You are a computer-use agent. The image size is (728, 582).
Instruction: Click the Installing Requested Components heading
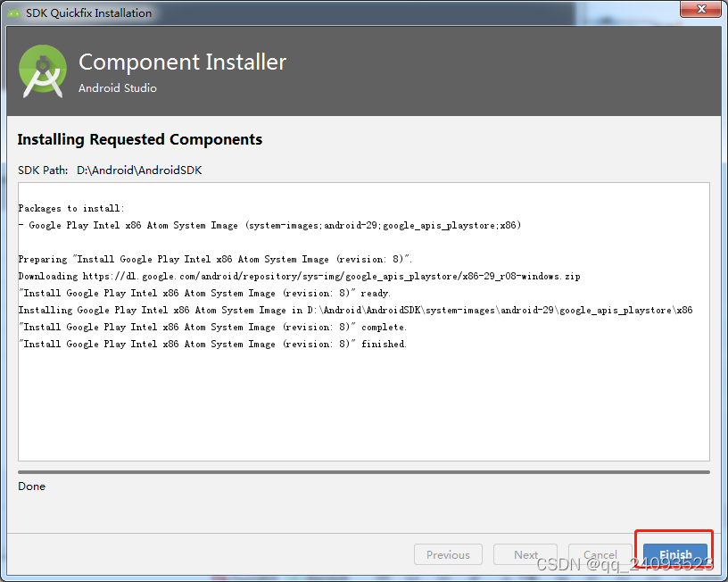point(139,139)
